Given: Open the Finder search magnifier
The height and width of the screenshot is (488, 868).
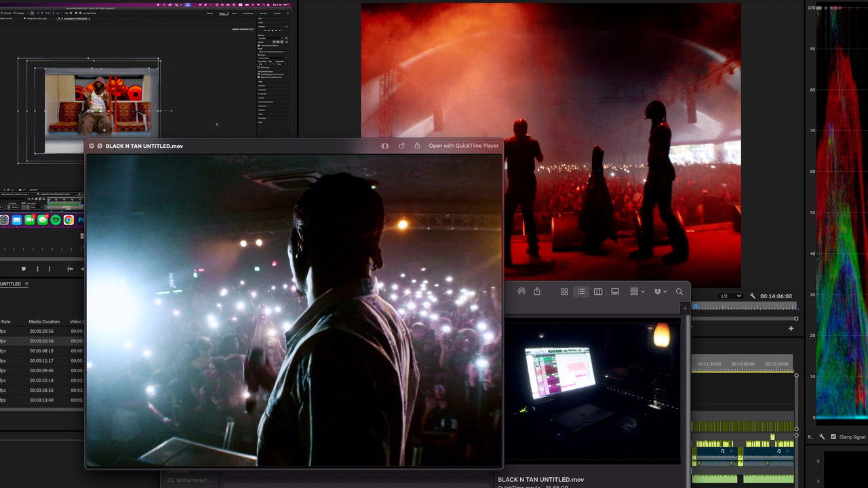Looking at the screenshot, I should point(679,291).
